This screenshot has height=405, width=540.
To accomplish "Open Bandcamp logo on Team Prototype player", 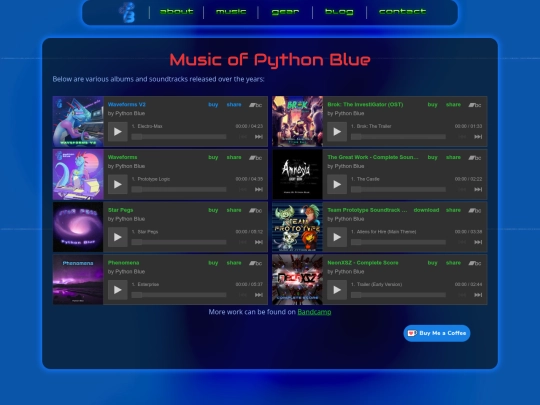I will (475, 210).
